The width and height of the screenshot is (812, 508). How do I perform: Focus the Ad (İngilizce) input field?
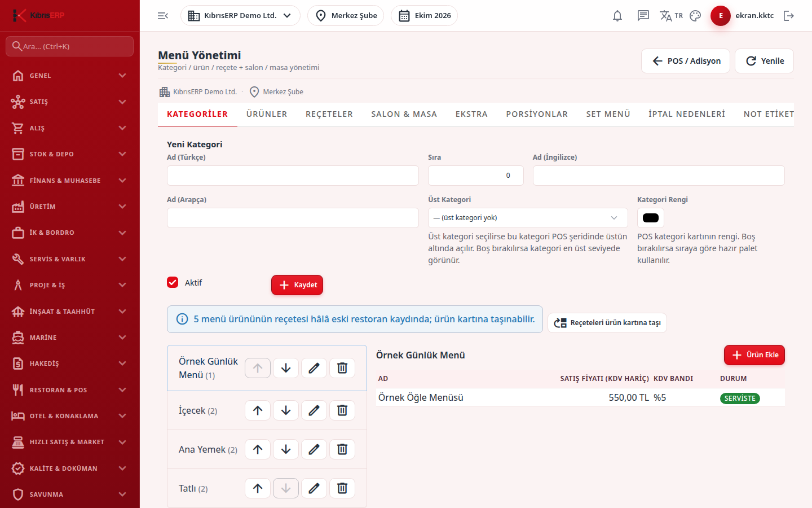[659, 176]
